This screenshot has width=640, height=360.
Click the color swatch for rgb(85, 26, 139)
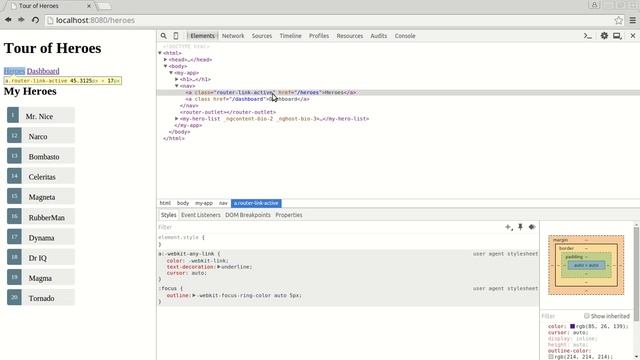572,326
